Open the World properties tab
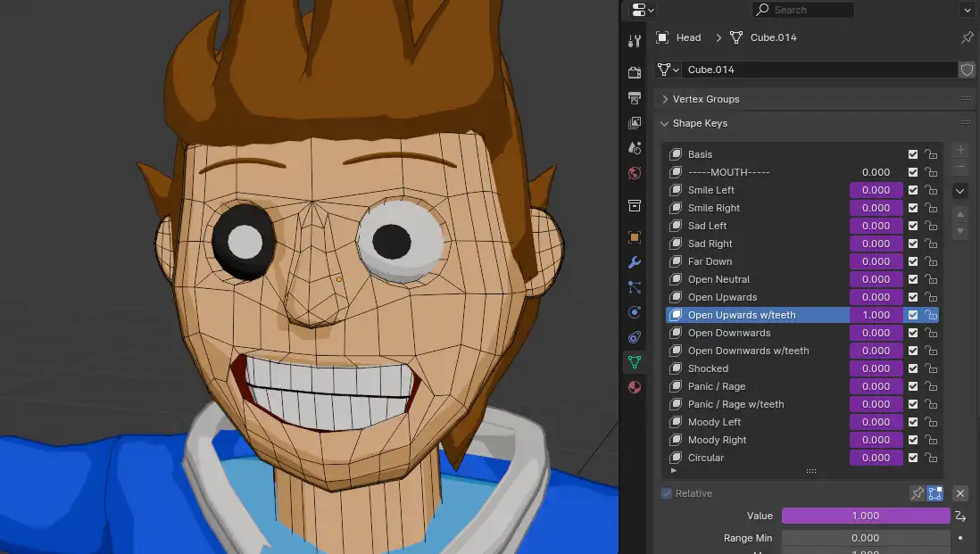This screenshot has width=980, height=554. pyautogui.click(x=635, y=173)
